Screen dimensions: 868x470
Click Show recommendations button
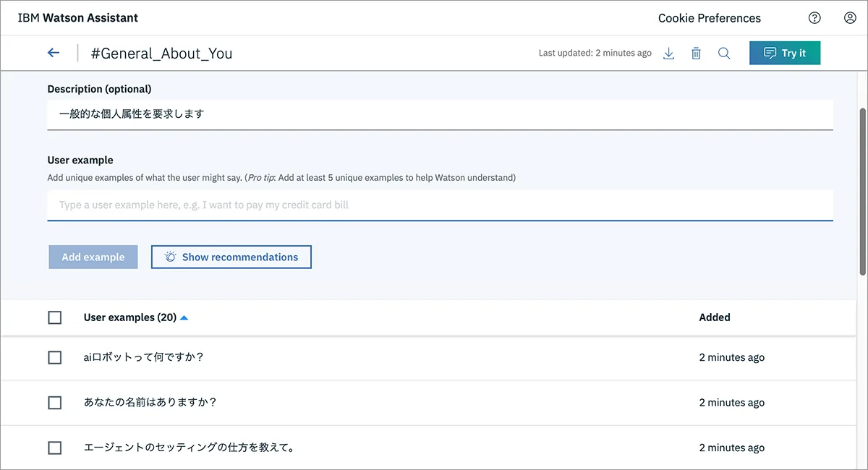click(231, 257)
